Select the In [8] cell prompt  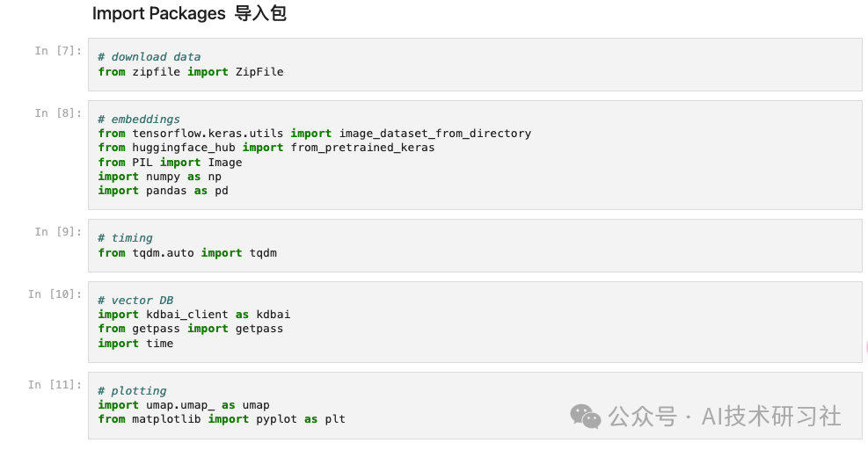click(58, 113)
